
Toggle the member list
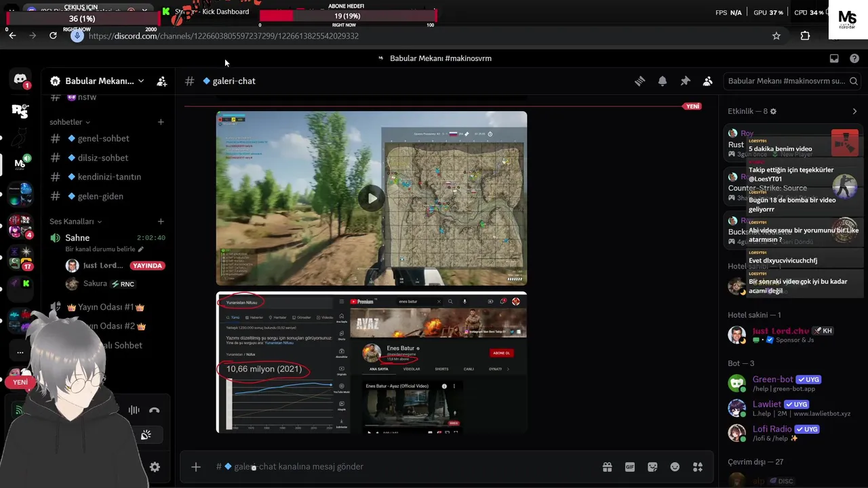pos(707,81)
